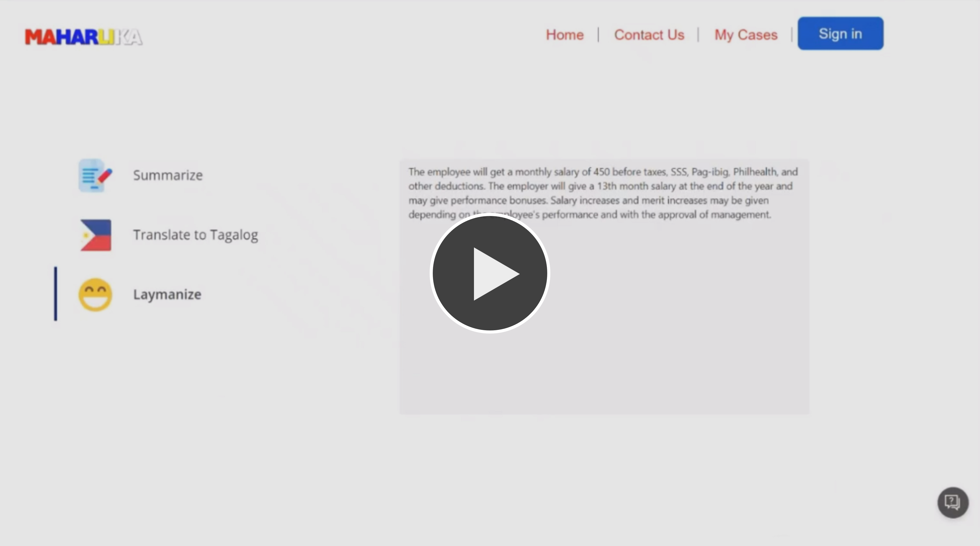This screenshot has width=980, height=546.
Task: Choose the Translate to Tagalog label
Action: pyautogui.click(x=196, y=235)
